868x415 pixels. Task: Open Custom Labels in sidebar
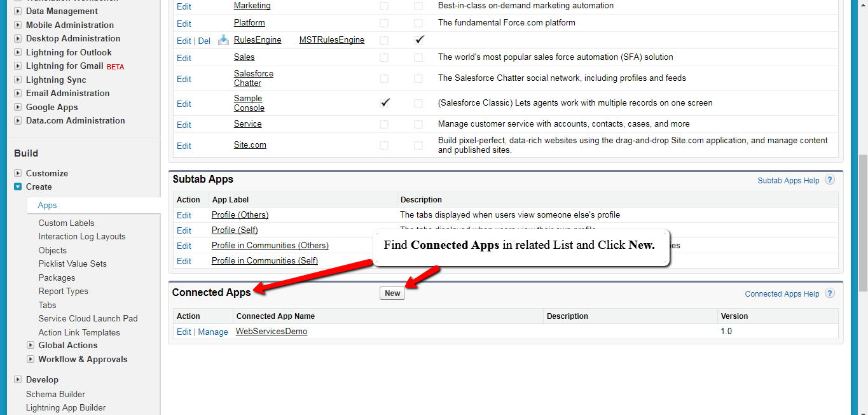pos(66,223)
